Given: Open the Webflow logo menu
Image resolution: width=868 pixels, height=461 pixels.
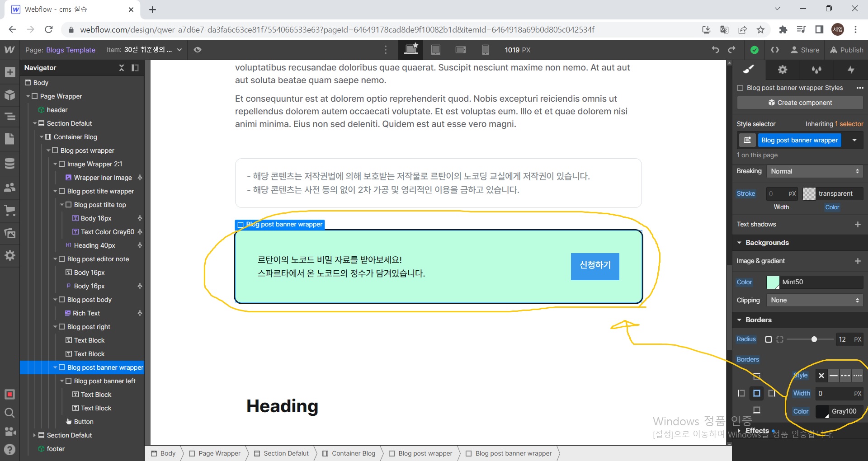Looking at the screenshot, I should click(9, 50).
